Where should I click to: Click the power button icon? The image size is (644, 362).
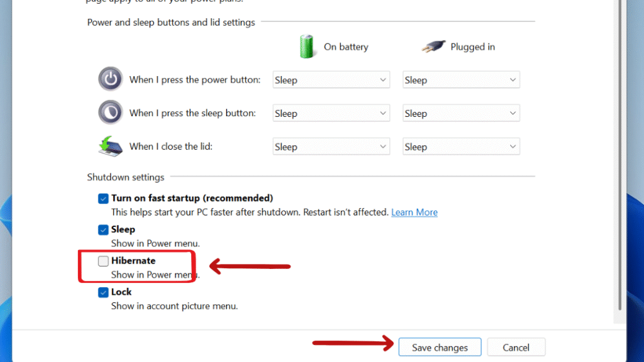(110, 79)
